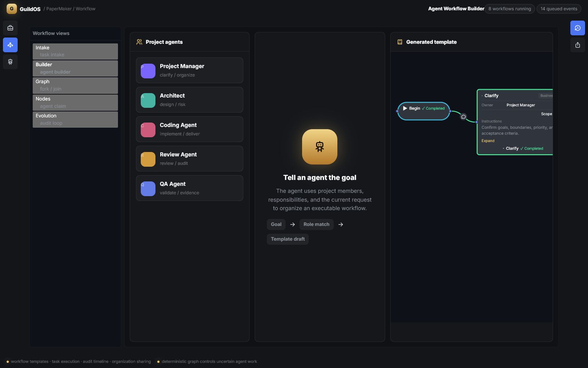The height and width of the screenshot is (368, 588).
Task: Switch to the Graph workflow view
Action: tap(75, 85)
